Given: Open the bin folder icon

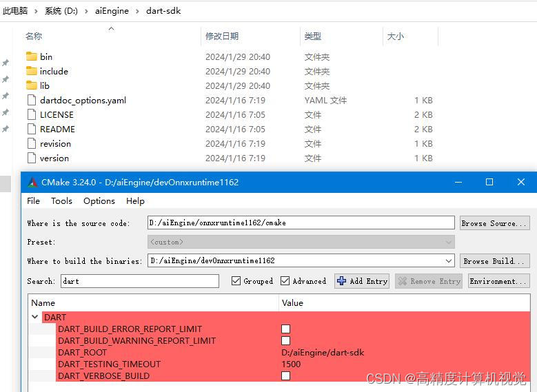Looking at the screenshot, I should coord(32,56).
